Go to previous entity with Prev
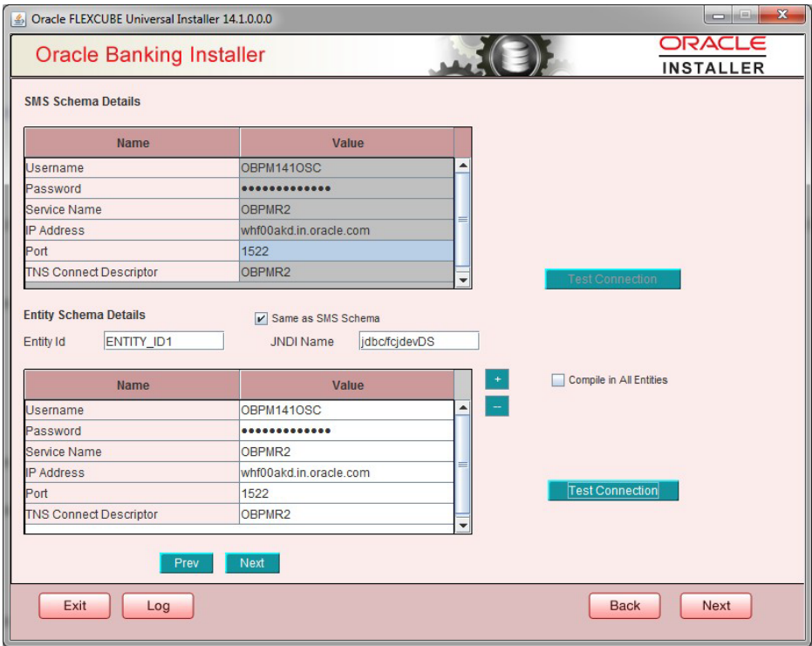The height and width of the screenshot is (646, 812). 187,562
